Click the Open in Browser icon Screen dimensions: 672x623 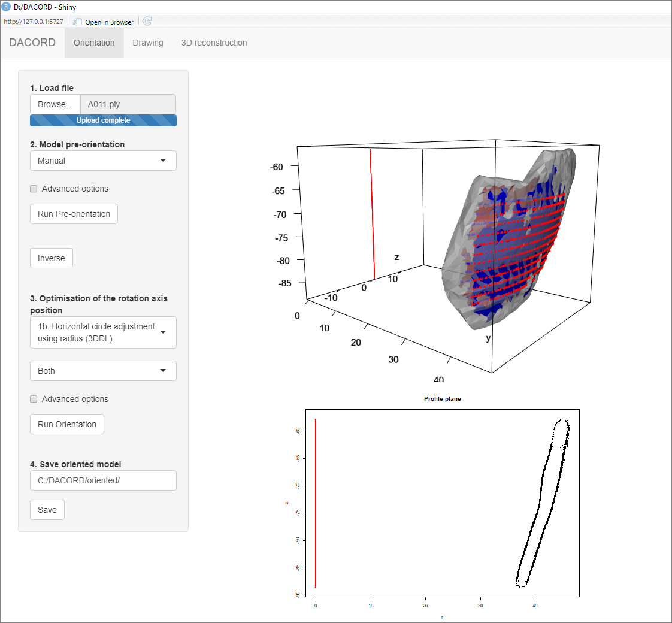click(78, 22)
